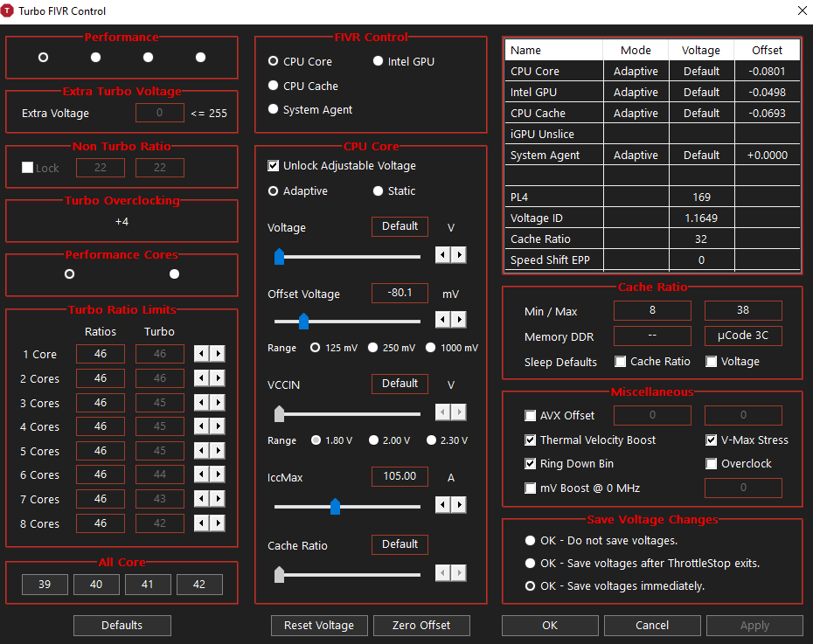The height and width of the screenshot is (644, 813).
Task: Close the Turbo FIVR Control window
Action: tap(802, 10)
